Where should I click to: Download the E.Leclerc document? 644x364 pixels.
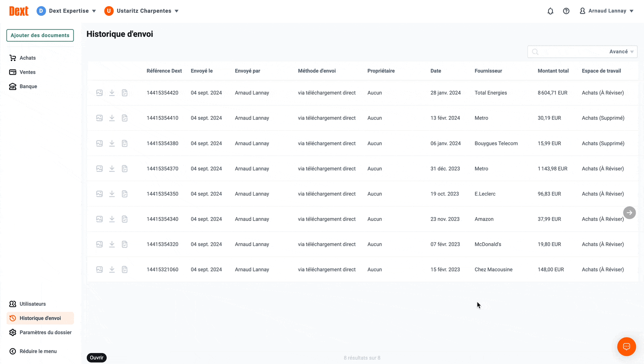click(x=112, y=194)
